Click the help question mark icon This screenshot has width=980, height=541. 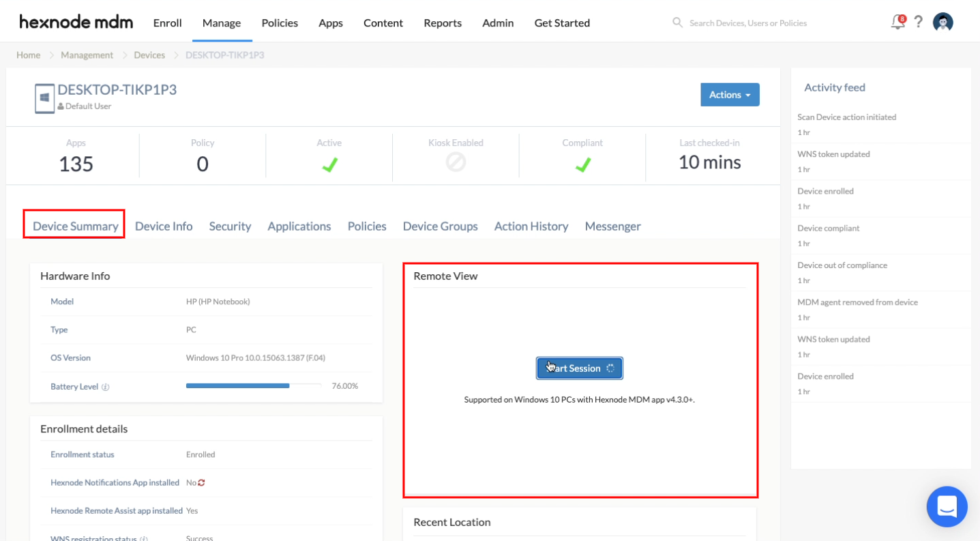click(x=919, y=22)
